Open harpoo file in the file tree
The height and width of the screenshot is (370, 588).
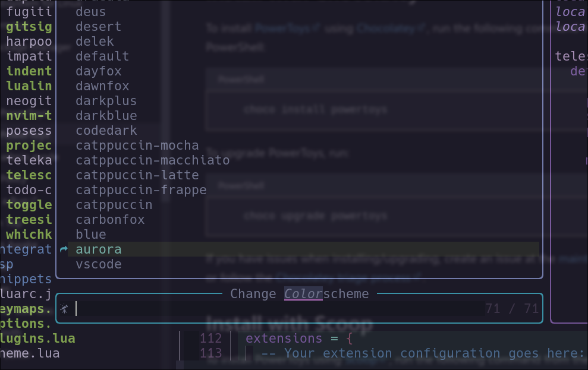point(29,42)
